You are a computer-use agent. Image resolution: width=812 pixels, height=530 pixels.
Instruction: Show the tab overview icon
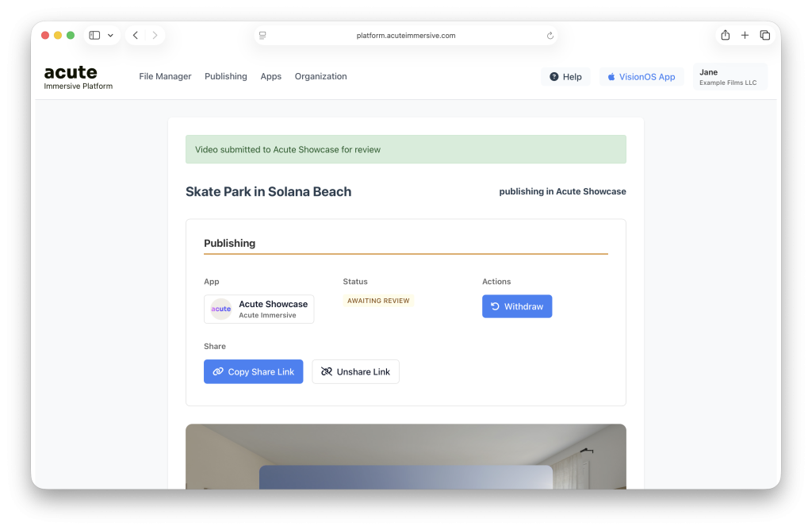click(764, 36)
